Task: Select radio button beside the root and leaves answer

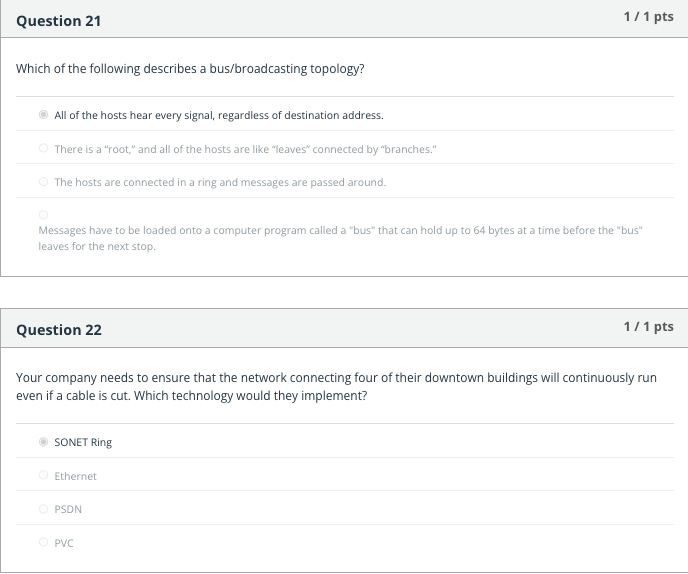Action: 43,148
